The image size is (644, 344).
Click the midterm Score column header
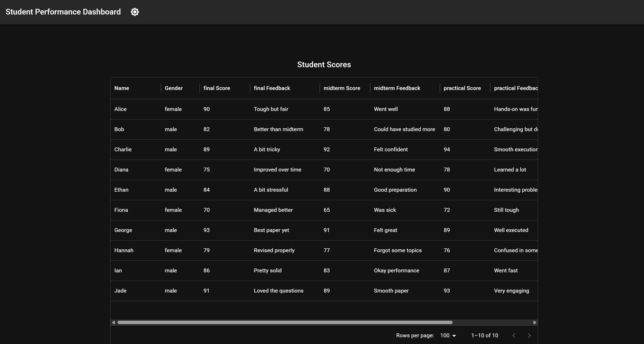tap(342, 88)
